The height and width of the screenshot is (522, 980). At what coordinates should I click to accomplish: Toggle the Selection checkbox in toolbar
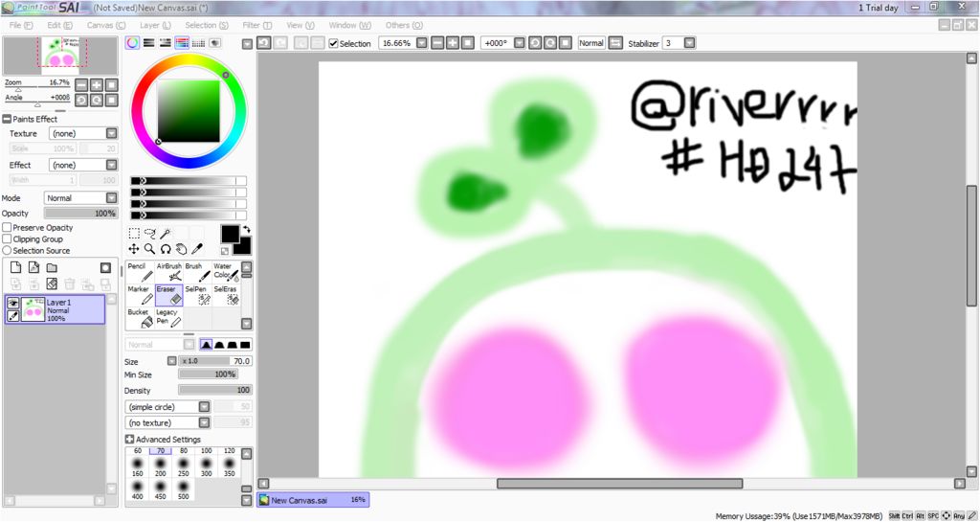pyautogui.click(x=334, y=43)
